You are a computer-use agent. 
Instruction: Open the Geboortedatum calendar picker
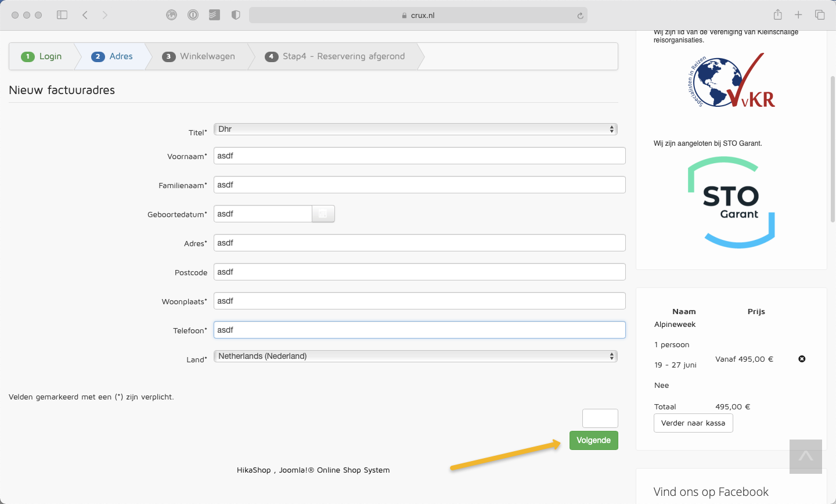click(323, 214)
